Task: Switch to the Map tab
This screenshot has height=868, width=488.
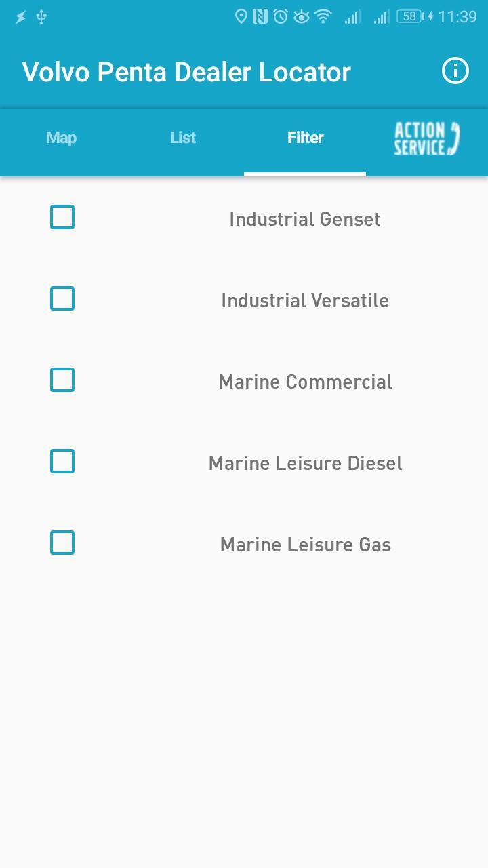Action: click(61, 138)
